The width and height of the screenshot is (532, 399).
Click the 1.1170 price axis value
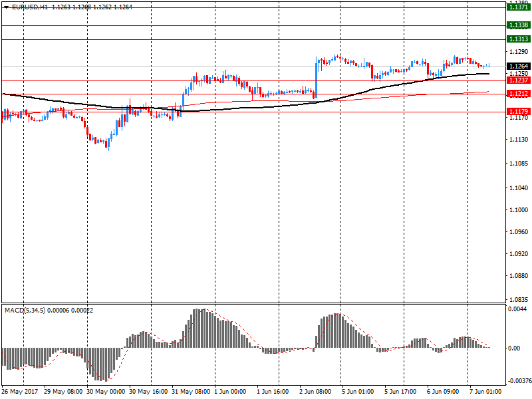tap(519, 118)
